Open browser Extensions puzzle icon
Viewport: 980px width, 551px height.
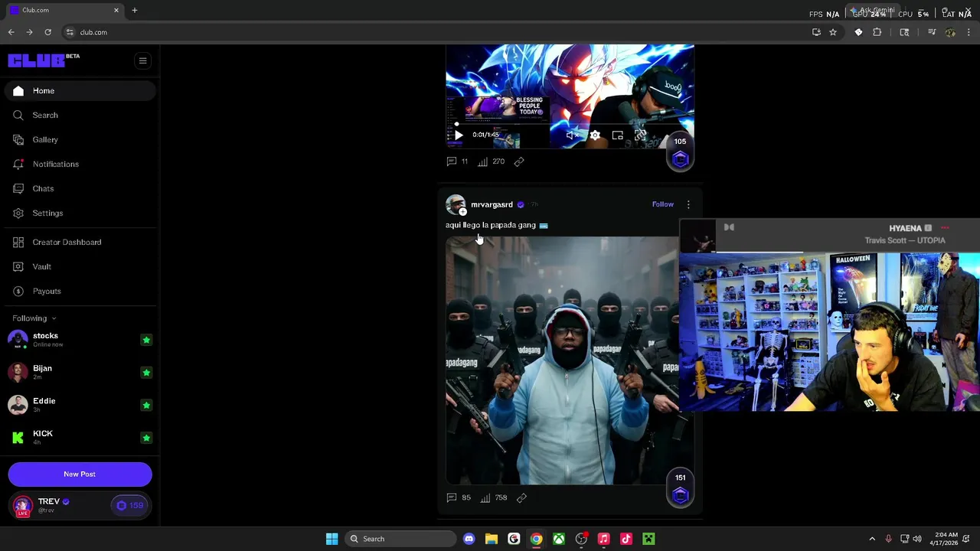pos(877,32)
